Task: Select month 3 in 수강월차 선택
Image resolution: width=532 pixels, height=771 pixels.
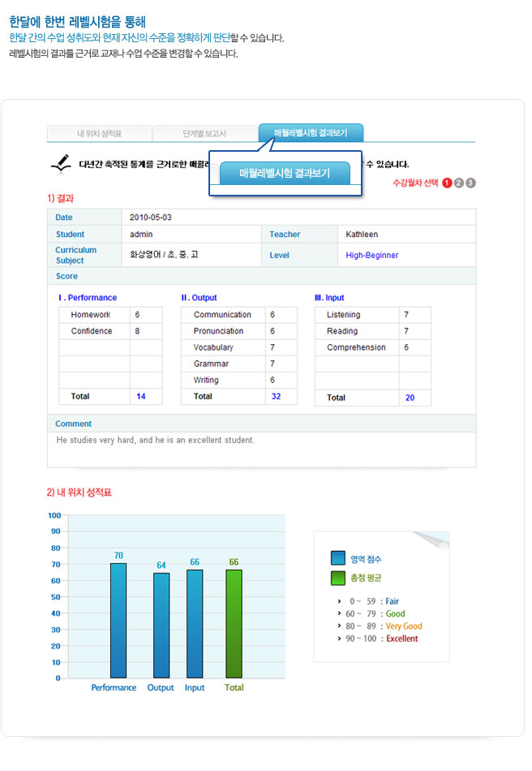Action: tap(470, 183)
